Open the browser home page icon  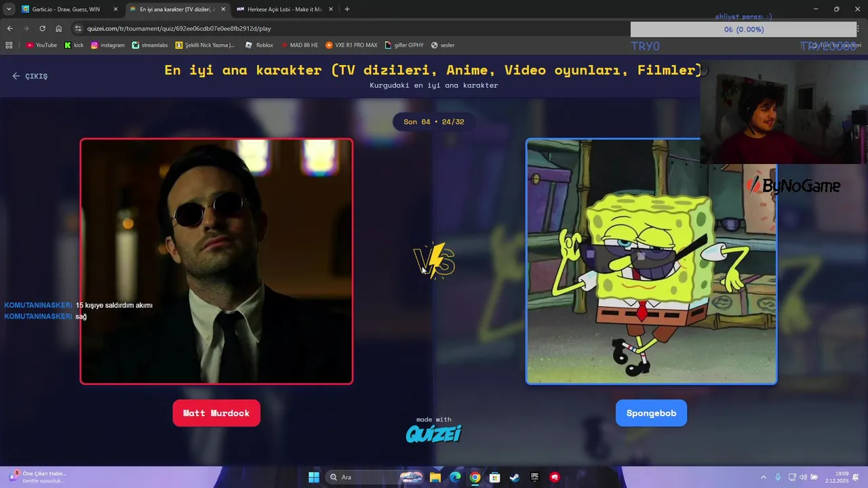click(58, 28)
